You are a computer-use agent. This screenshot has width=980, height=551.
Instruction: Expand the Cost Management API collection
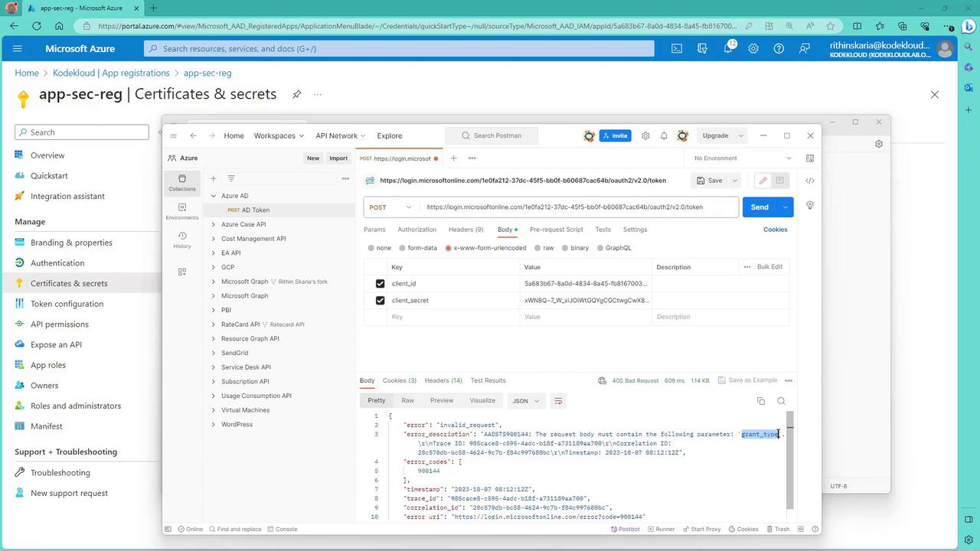214,239
